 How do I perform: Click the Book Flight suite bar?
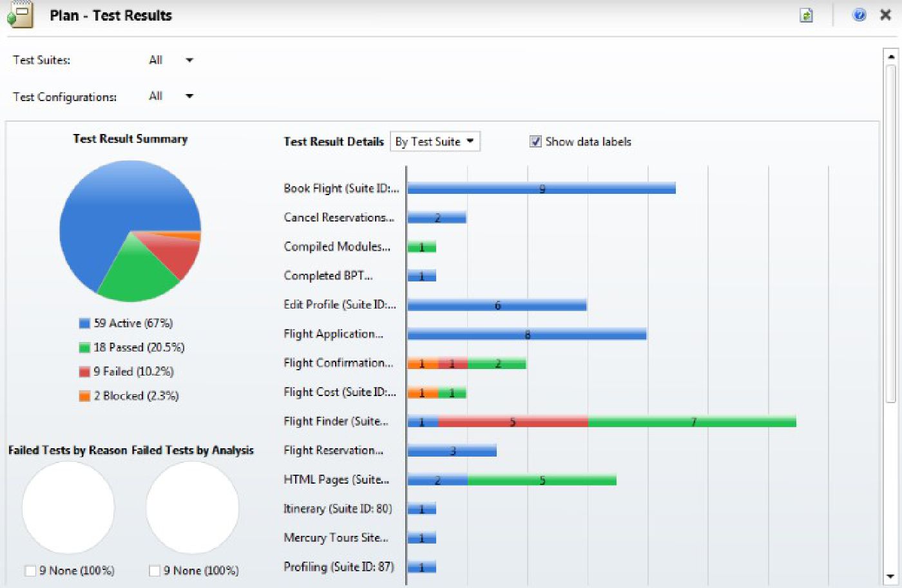tap(541, 188)
